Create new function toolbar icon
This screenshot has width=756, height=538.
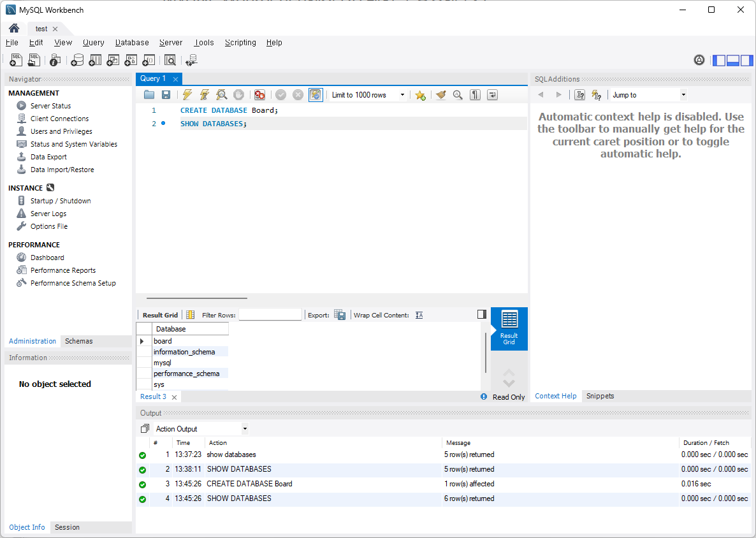click(149, 60)
